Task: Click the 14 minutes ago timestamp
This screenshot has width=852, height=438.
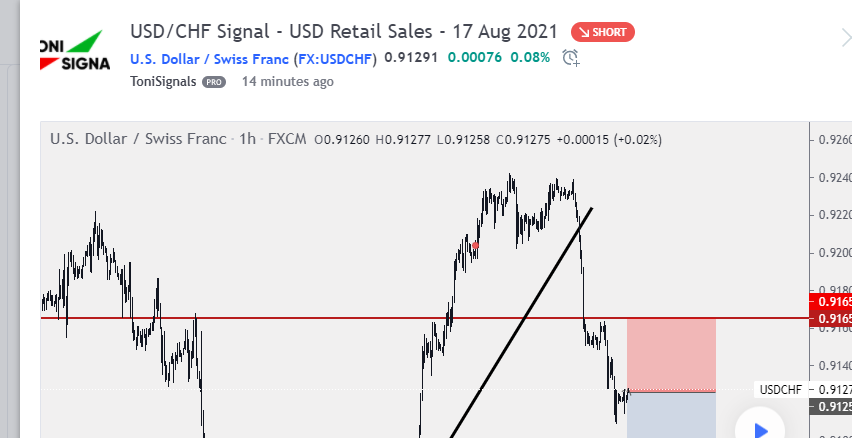Action: point(287,82)
